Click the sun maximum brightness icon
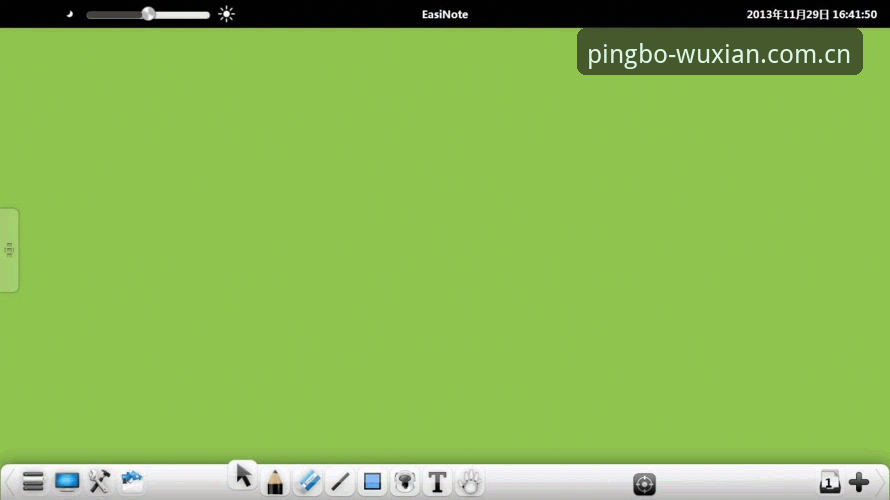This screenshot has height=500, width=890. point(226,14)
